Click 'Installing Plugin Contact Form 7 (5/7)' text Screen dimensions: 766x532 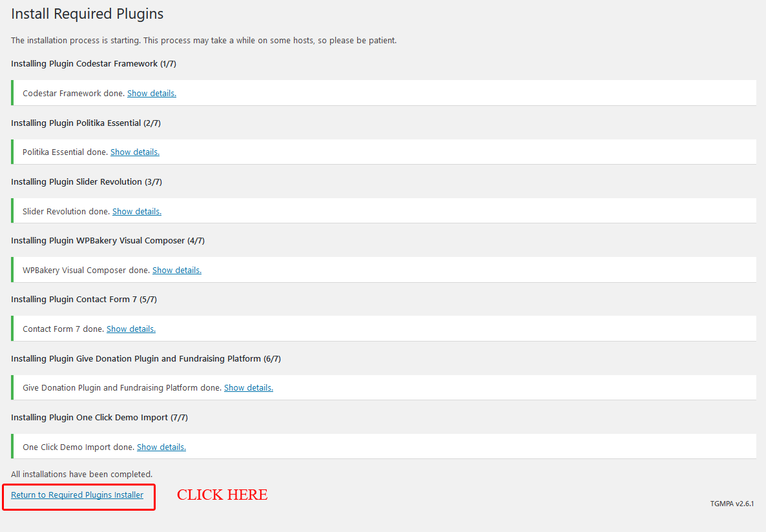(x=83, y=300)
